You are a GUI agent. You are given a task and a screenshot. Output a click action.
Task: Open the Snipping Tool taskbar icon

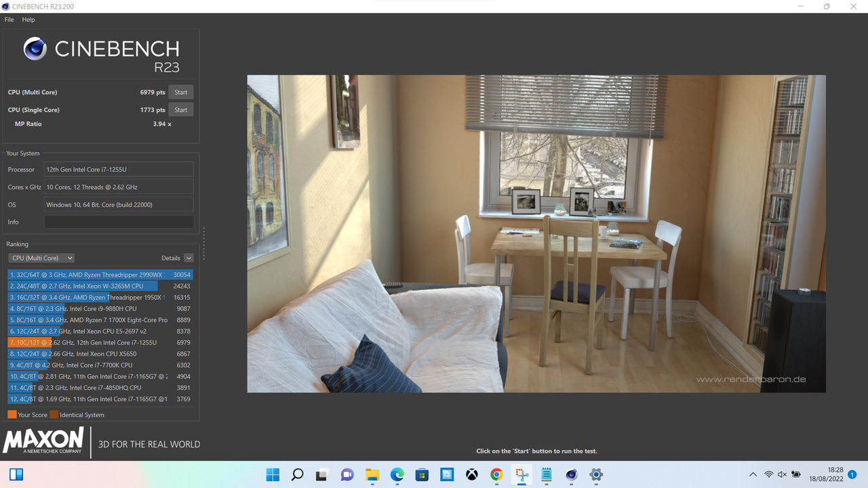521,474
